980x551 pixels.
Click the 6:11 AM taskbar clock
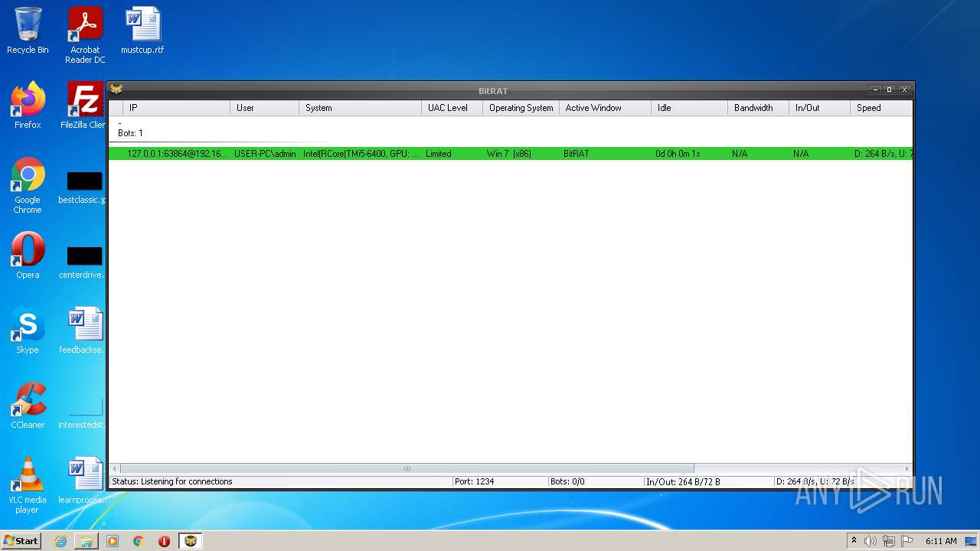pyautogui.click(x=941, y=541)
